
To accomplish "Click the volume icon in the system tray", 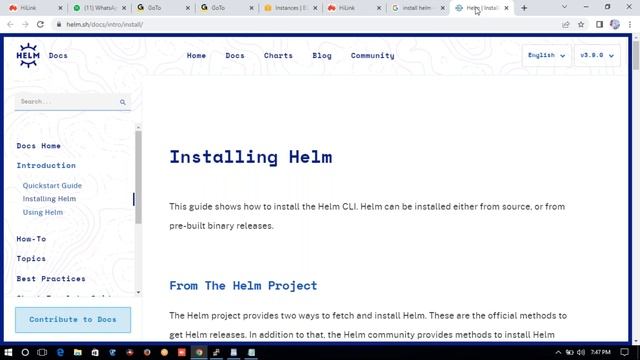I will coord(581,352).
